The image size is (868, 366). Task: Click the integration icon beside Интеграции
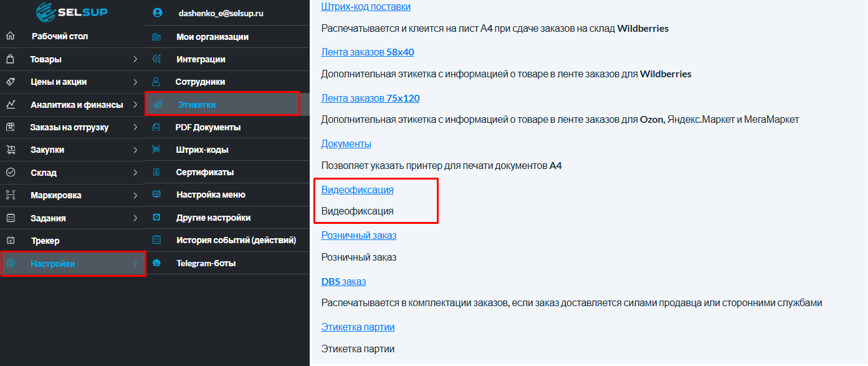156,59
